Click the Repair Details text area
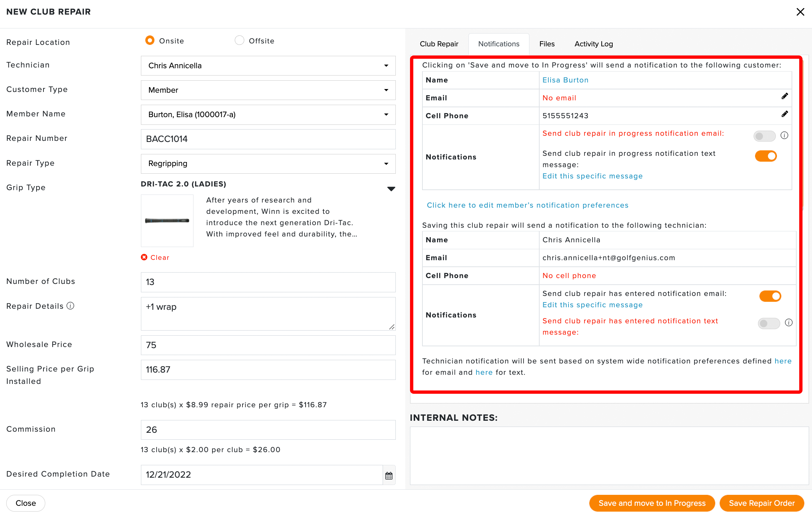The width and height of the screenshot is (812, 516). click(268, 314)
